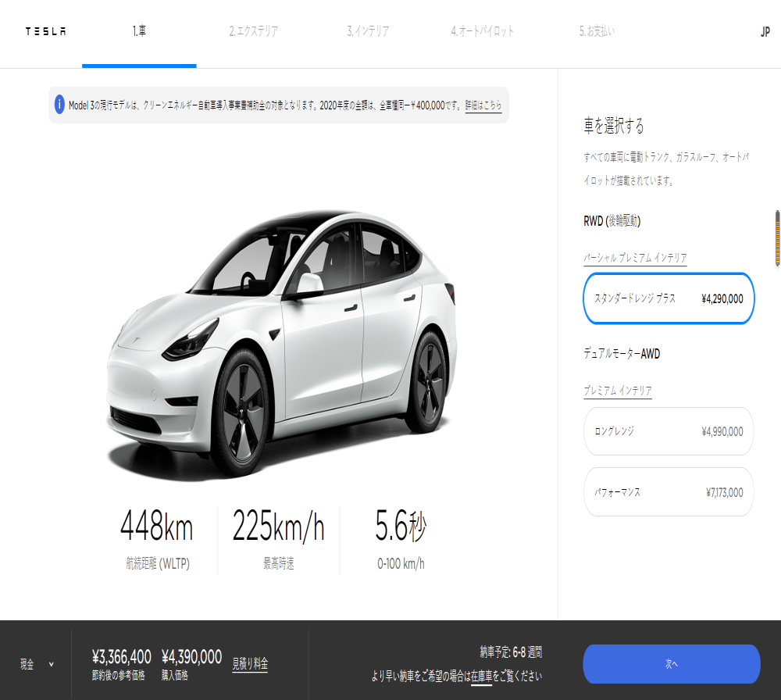Click the ¥4,390,000 purchase price
This screenshot has height=700, width=781.
(x=192, y=657)
